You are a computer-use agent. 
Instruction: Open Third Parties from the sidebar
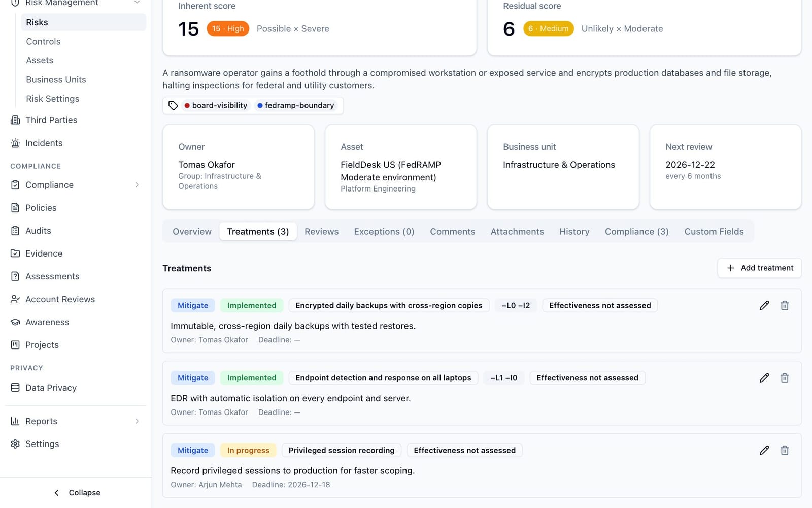click(76, 120)
